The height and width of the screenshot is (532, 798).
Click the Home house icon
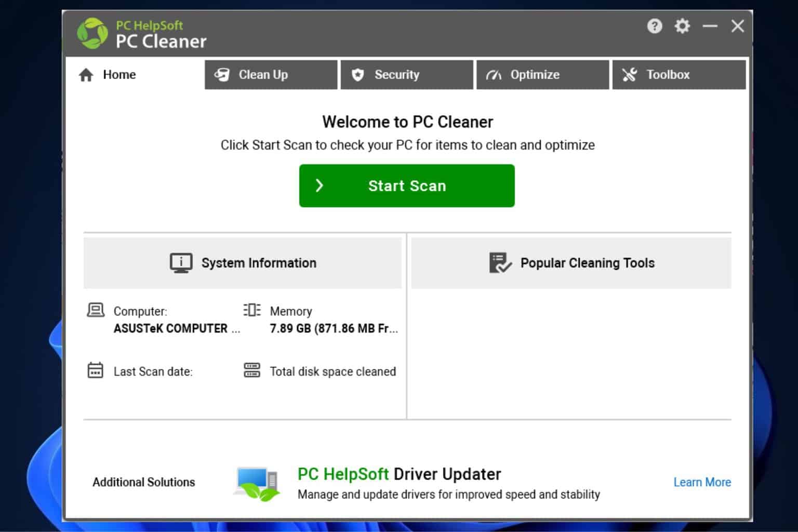point(86,75)
